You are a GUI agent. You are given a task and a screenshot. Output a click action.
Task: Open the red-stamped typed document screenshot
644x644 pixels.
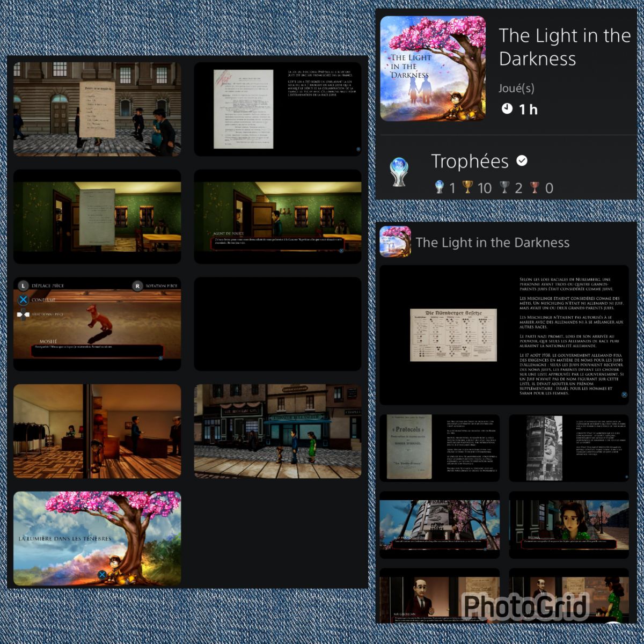(x=277, y=109)
